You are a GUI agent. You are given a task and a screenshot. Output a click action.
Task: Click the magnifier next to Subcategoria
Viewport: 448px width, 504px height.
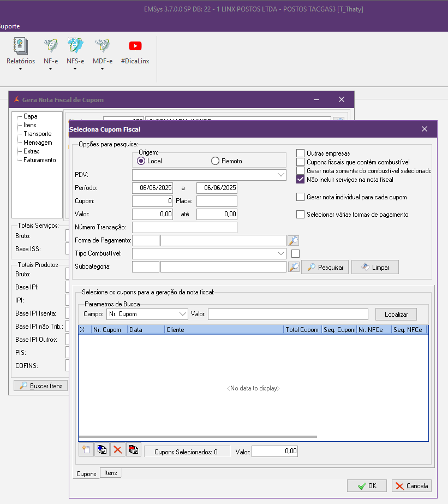click(294, 267)
